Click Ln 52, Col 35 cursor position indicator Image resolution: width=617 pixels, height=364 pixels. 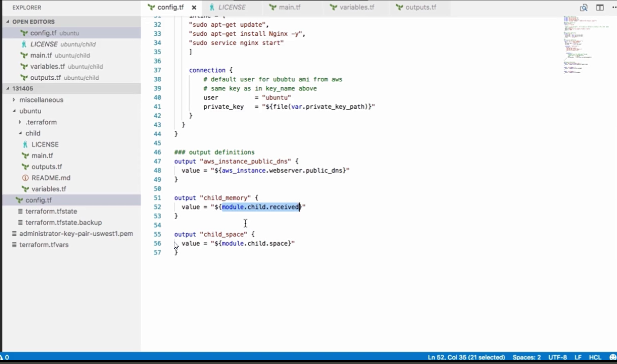pos(466,357)
